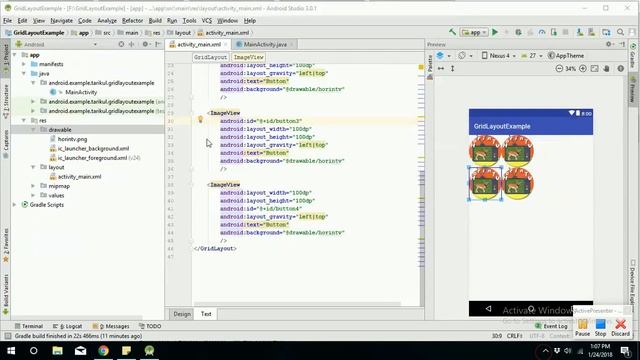The width and height of the screenshot is (640, 360).
Task: Build the project with the hammer icon
Action: pyautogui.click(x=452, y=32)
